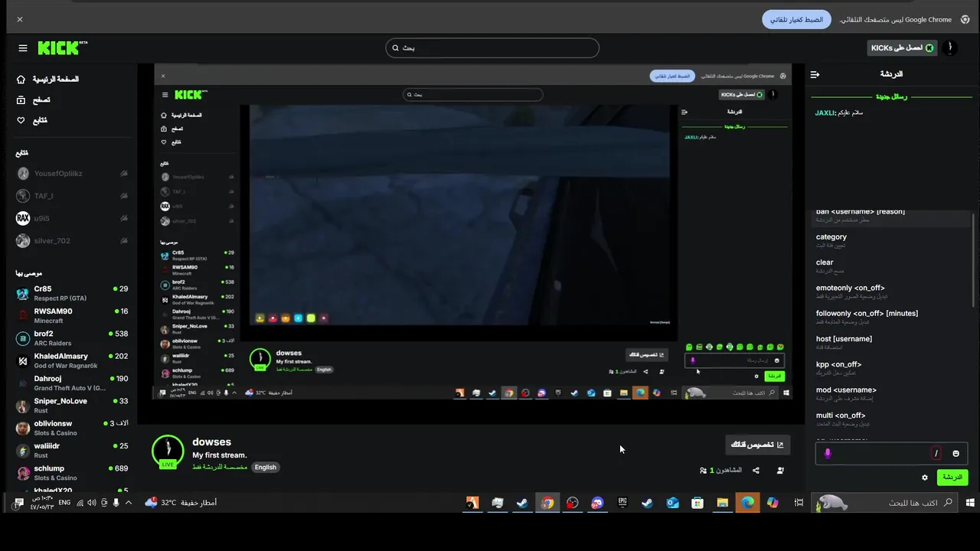Screen dimensions: 980x551
Task: Open the hamburger menu beside the KICK logo
Action: tap(23, 48)
